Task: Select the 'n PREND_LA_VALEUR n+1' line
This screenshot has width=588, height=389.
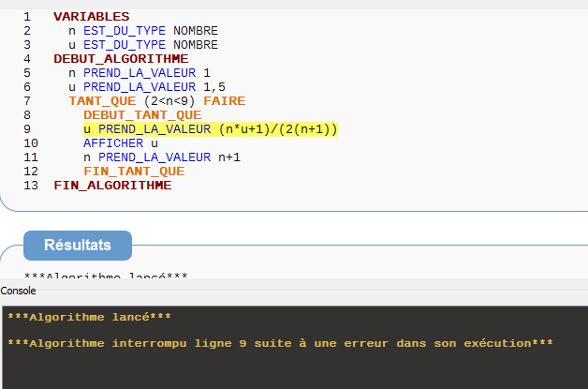Action: tap(161, 157)
